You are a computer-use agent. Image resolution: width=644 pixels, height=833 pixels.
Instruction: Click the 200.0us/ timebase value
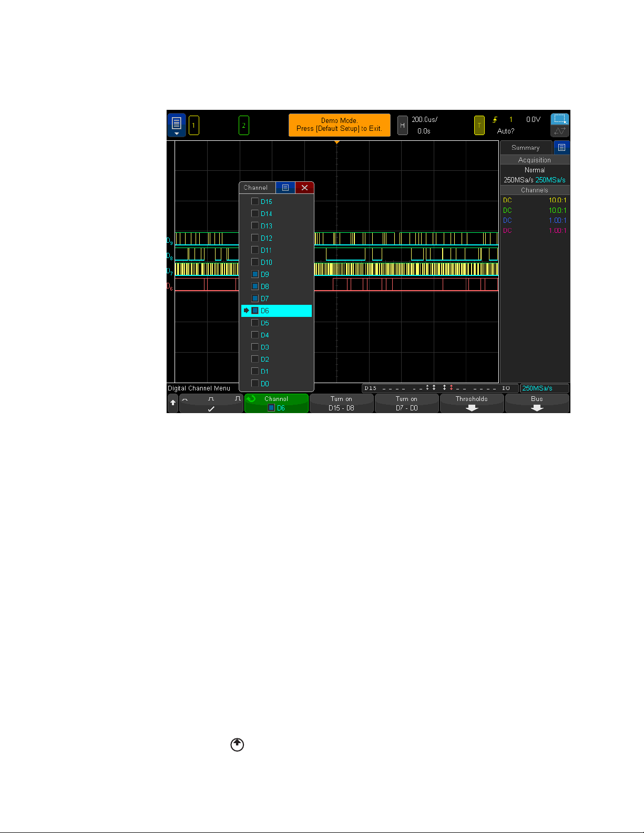point(425,120)
